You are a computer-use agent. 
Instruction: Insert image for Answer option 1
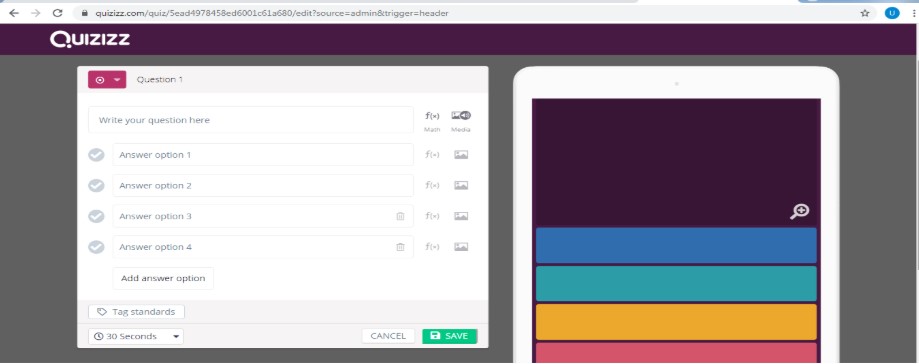(x=461, y=155)
